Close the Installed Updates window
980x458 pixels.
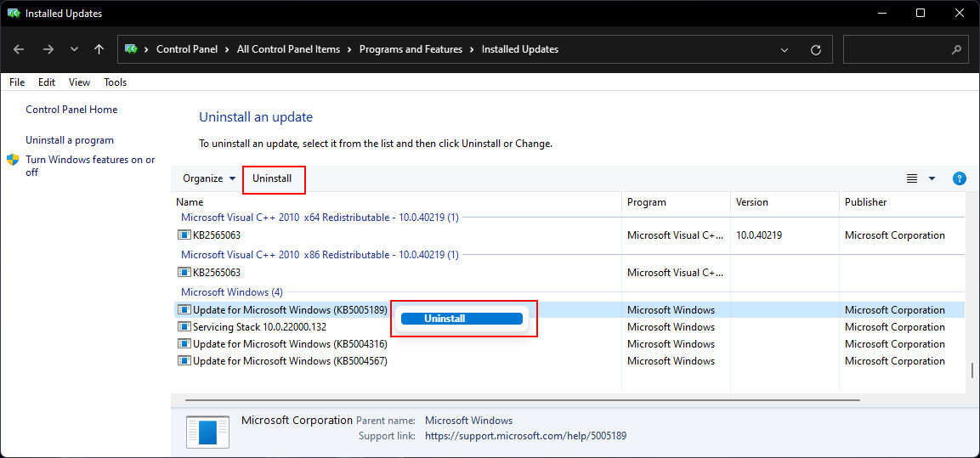tap(960, 13)
